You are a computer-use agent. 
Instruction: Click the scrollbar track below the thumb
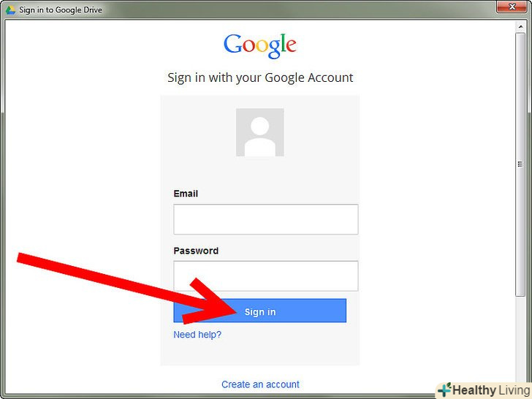point(520,339)
